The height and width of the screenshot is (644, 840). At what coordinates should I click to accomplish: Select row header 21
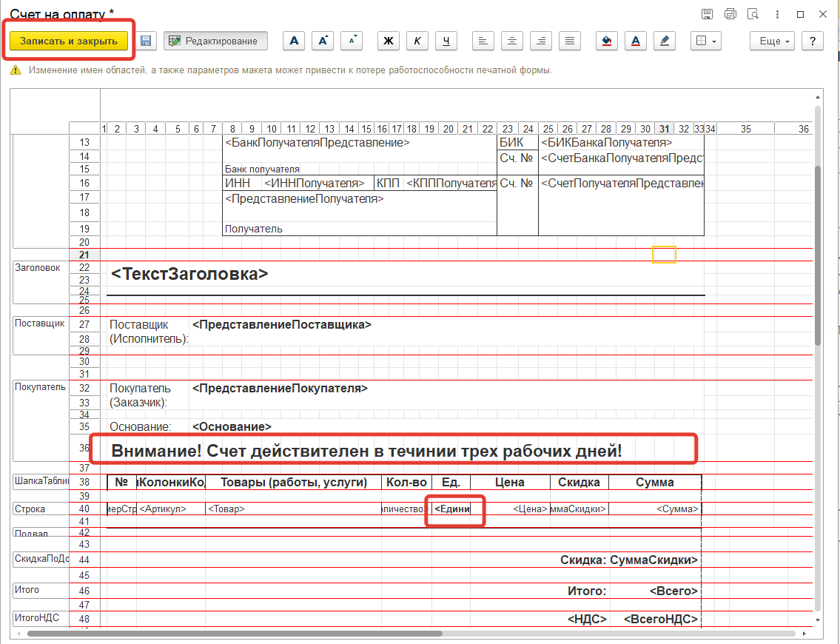[84, 255]
